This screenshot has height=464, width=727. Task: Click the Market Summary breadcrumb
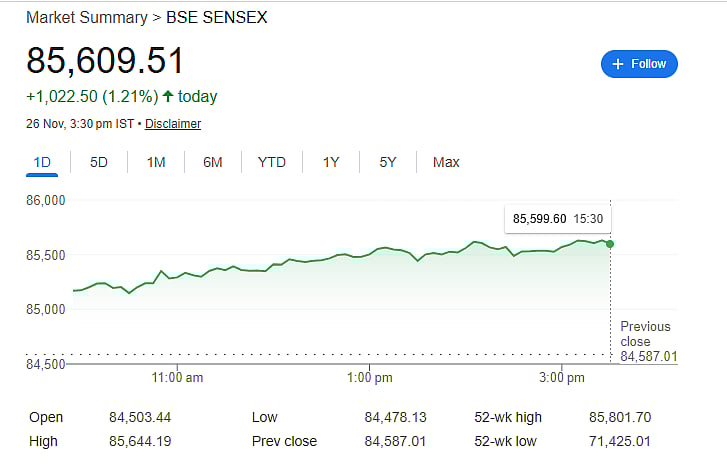click(x=82, y=18)
